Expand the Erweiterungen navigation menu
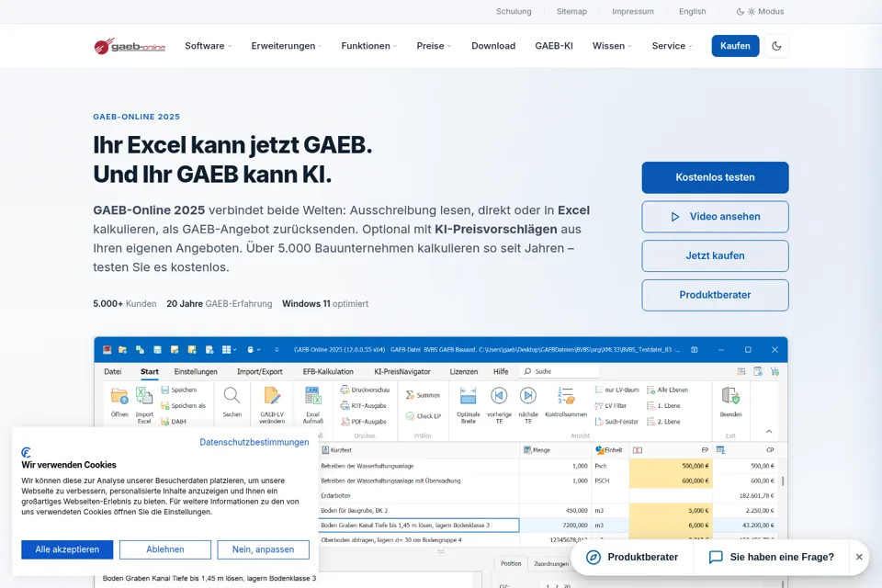Image resolution: width=882 pixels, height=588 pixels. click(x=287, y=46)
